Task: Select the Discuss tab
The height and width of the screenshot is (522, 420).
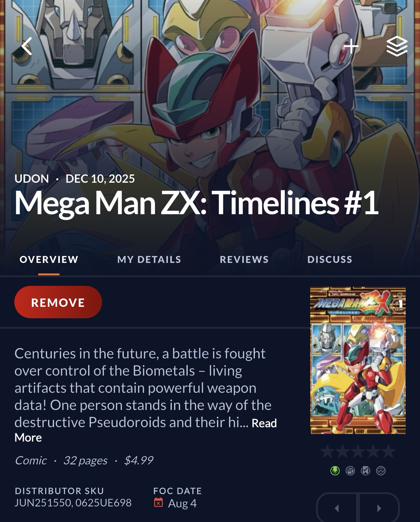Action: 330,259
